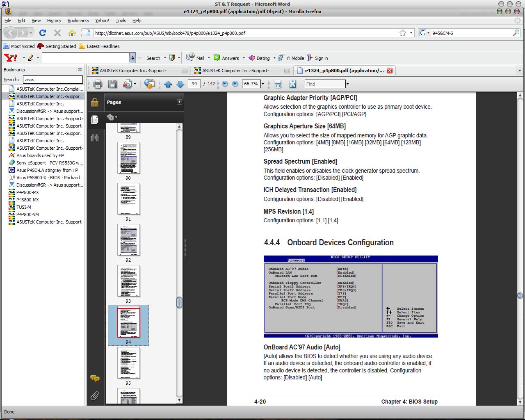Open Asus boards used by HP bookmark
Screen dimensions: 525x420
[40, 155]
